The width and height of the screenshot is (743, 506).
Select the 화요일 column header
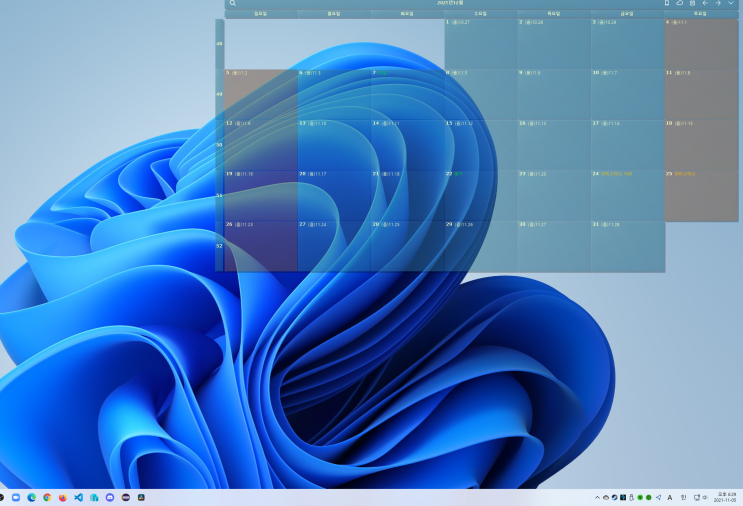(x=407, y=14)
